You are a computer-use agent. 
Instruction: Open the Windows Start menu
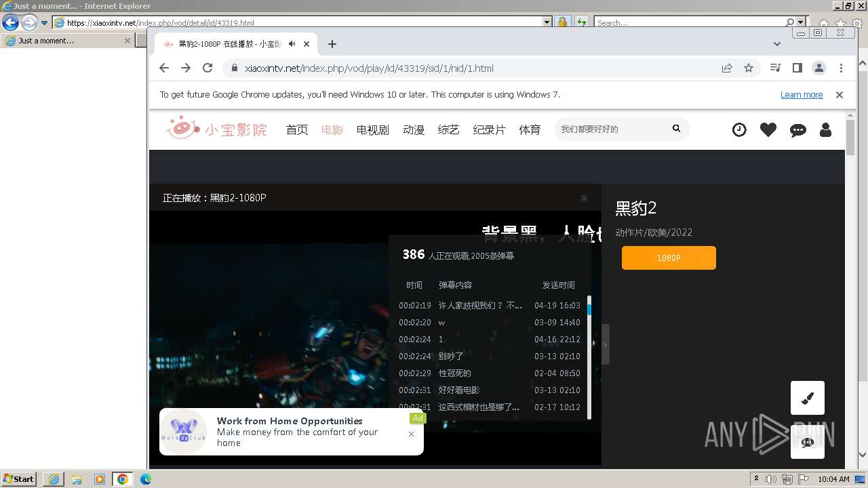tap(19, 479)
